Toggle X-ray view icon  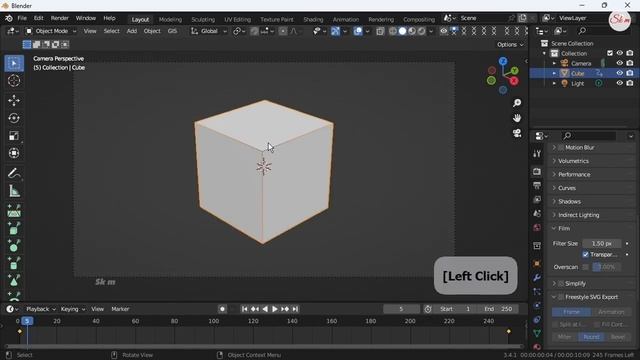[x=380, y=31]
